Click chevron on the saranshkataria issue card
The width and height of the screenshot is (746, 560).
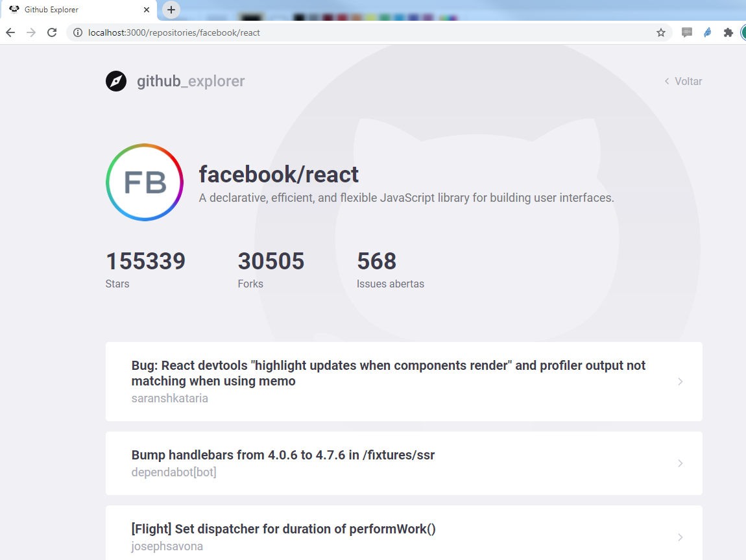click(x=680, y=382)
